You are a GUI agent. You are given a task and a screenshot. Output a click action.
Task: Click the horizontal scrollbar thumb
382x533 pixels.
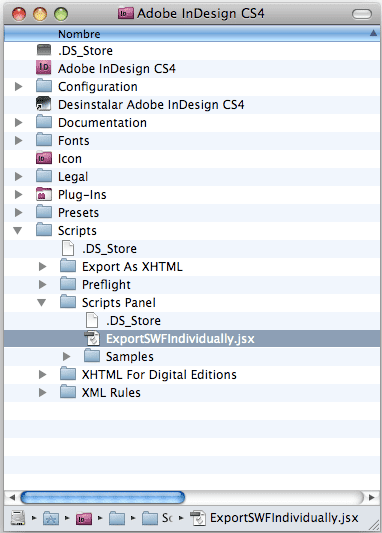click(x=103, y=497)
